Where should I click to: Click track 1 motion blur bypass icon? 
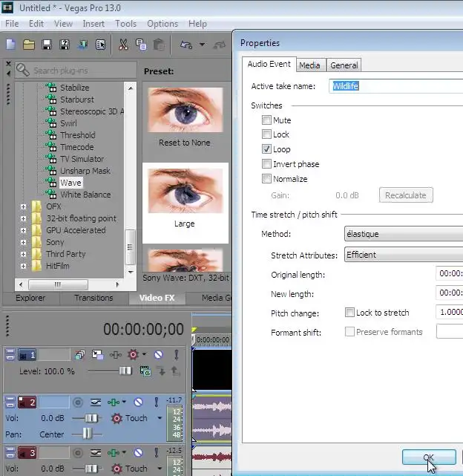pos(80,354)
